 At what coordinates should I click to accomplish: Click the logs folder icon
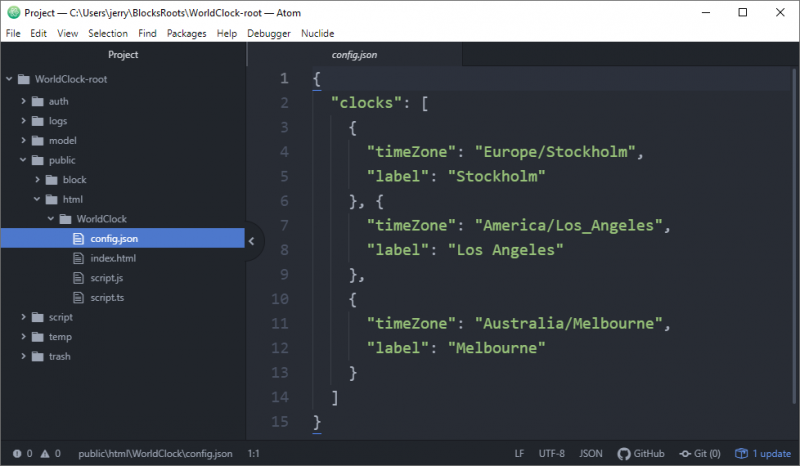click(37, 121)
